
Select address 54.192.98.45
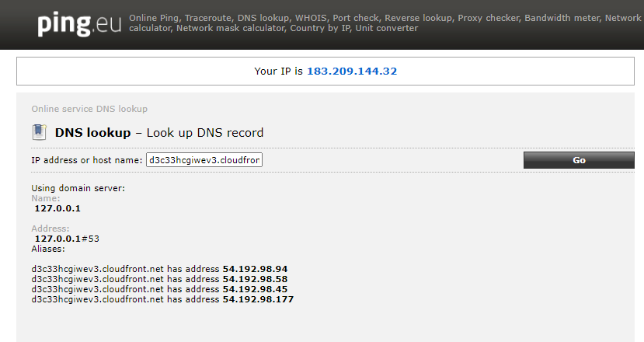255,289
